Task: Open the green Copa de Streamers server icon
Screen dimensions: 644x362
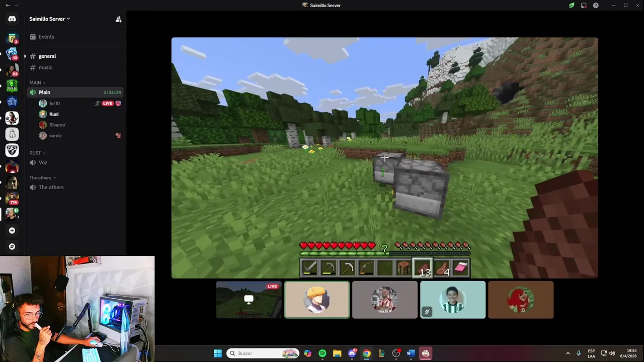Action: click(12, 86)
